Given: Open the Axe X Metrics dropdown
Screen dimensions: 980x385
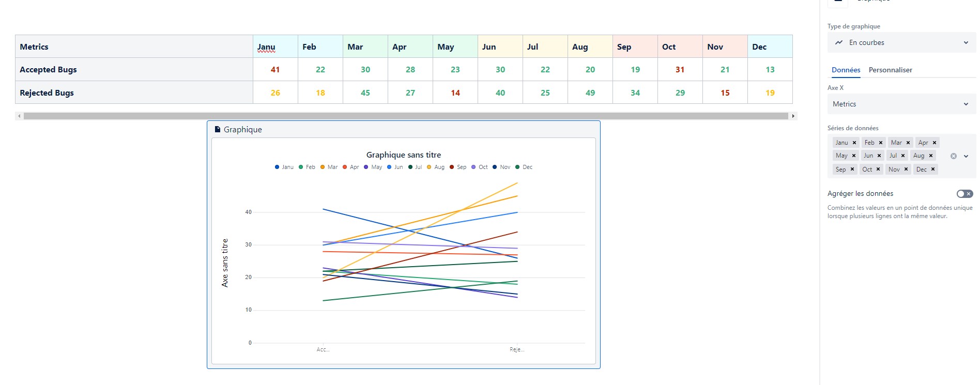Looking at the screenshot, I should [x=901, y=104].
